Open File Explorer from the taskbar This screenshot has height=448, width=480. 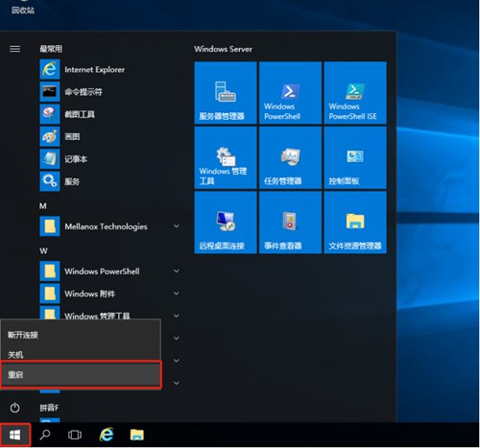[x=137, y=435]
